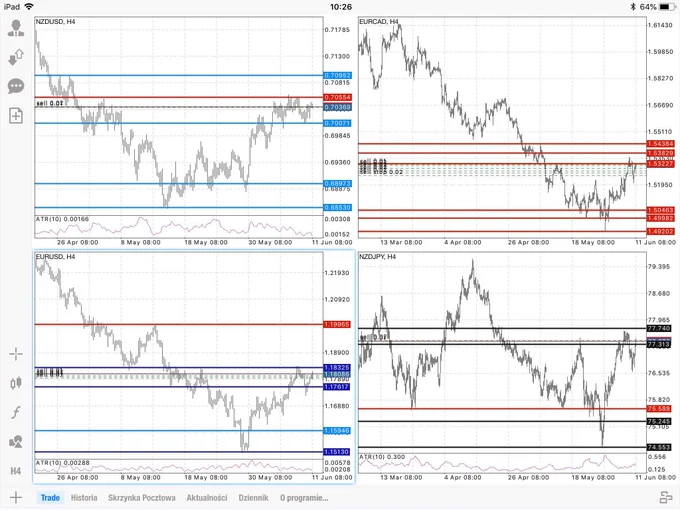Select the 1.19965 red level on EURUSD
This screenshot has width=680, height=510.
tap(337, 324)
